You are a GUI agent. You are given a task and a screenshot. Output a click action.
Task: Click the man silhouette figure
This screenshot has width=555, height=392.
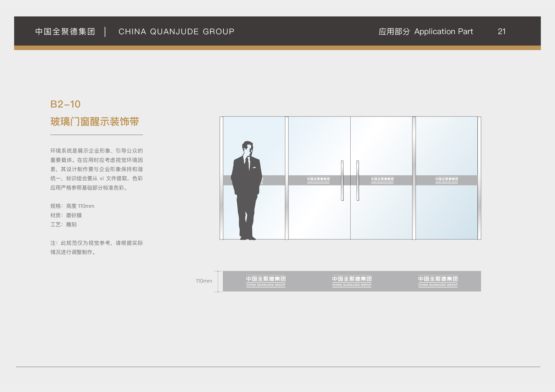pyautogui.click(x=246, y=191)
